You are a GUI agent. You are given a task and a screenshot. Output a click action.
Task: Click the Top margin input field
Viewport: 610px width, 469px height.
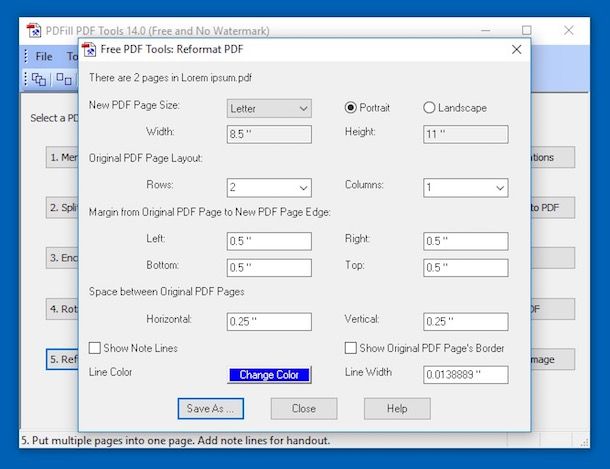point(466,268)
